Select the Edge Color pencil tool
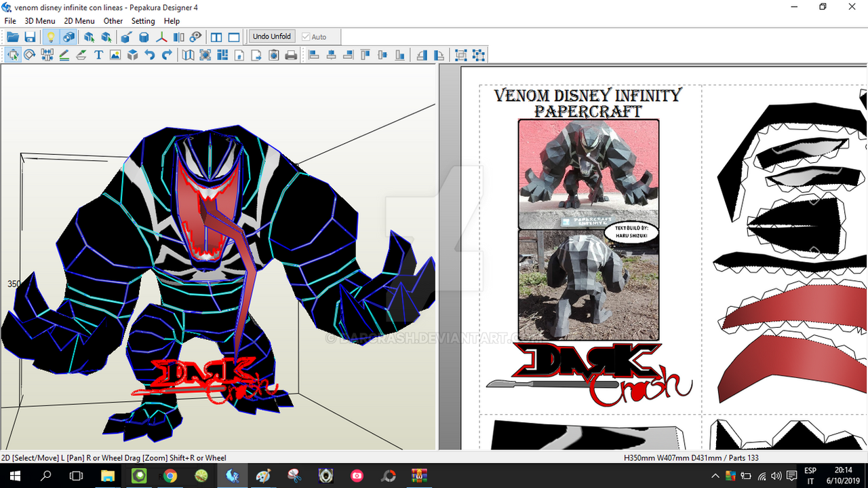This screenshot has width=868, height=488. (81, 55)
